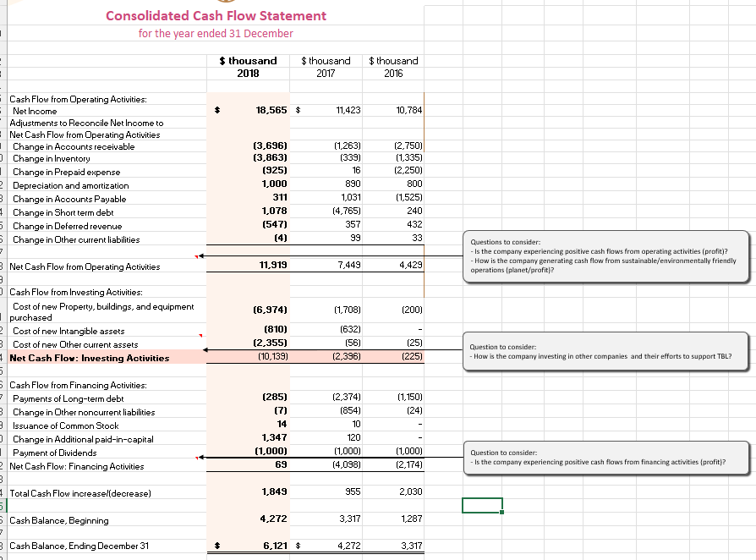Image resolution: width=756 pixels, height=560 pixels.
Task: Select the operating activities 'Questions to consider' callout box
Action: 605,256
